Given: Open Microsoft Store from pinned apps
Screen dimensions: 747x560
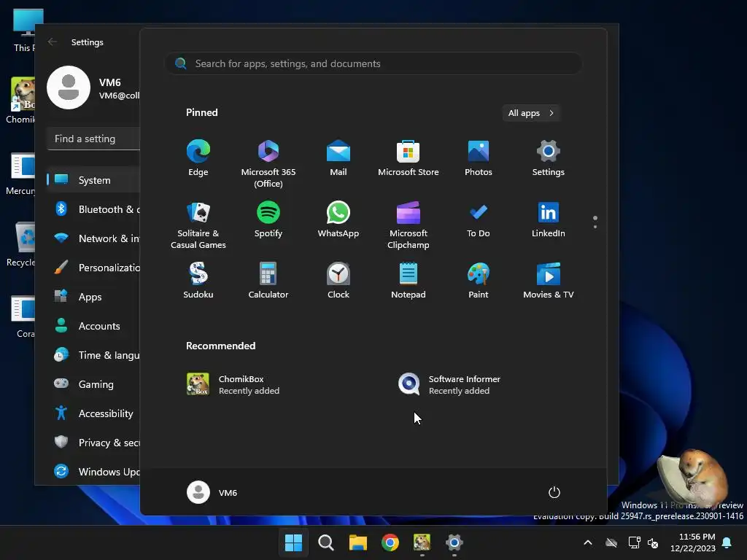Looking at the screenshot, I should (409, 158).
